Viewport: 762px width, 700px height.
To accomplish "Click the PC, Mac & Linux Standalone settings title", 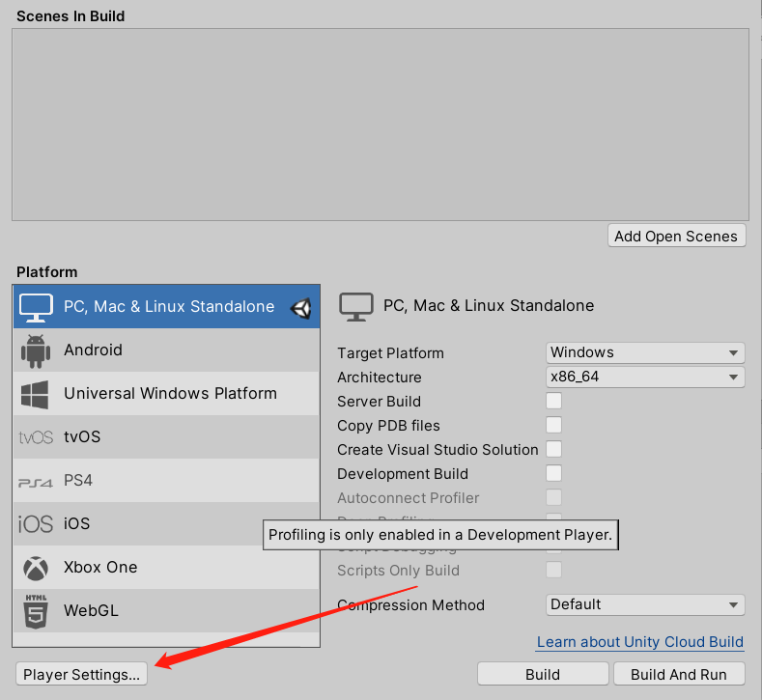I will point(489,305).
